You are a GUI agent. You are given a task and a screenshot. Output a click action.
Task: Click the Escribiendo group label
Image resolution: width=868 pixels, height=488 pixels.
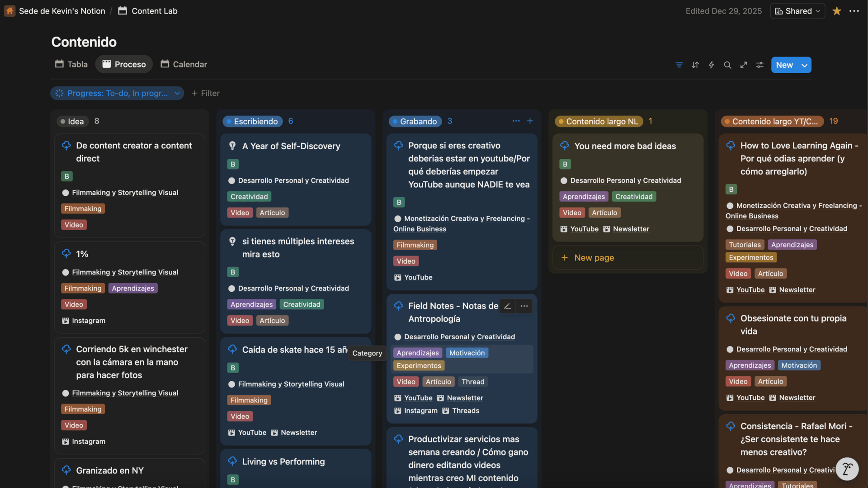tap(253, 121)
